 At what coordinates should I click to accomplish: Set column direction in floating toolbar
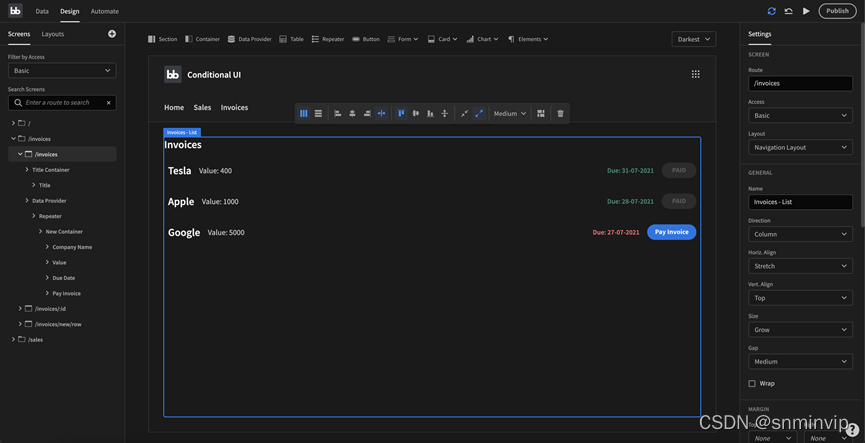(303, 114)
